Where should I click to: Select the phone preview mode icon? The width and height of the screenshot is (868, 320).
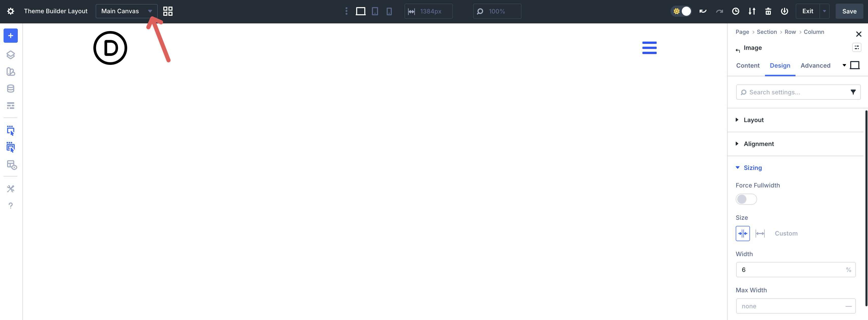click(x=389, y=11)
